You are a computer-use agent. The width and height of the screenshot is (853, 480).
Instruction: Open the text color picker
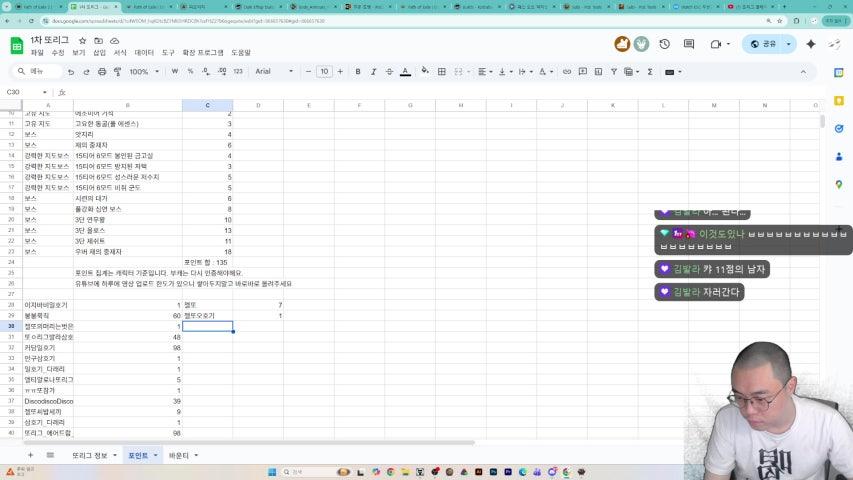click(x=405, y=72)
